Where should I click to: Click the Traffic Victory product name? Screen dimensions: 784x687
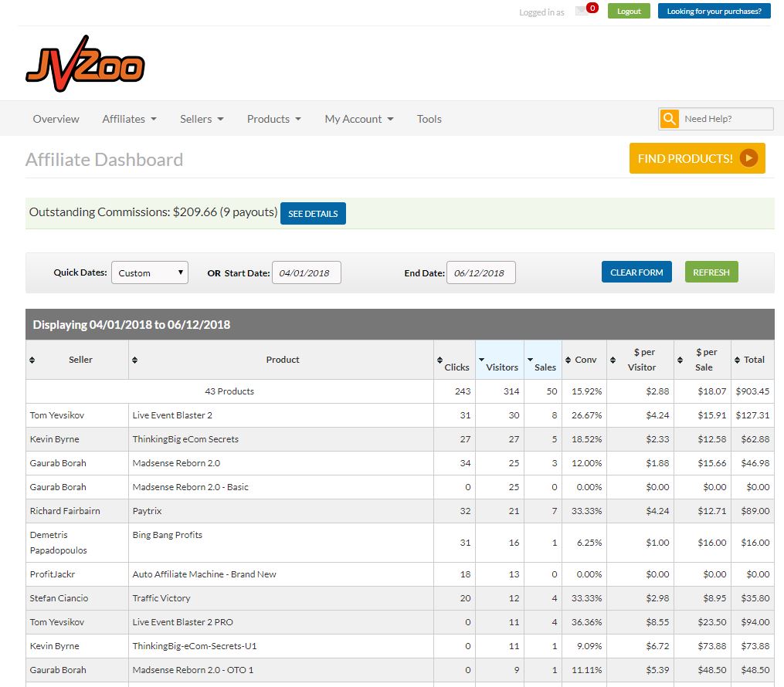[161, 598]
